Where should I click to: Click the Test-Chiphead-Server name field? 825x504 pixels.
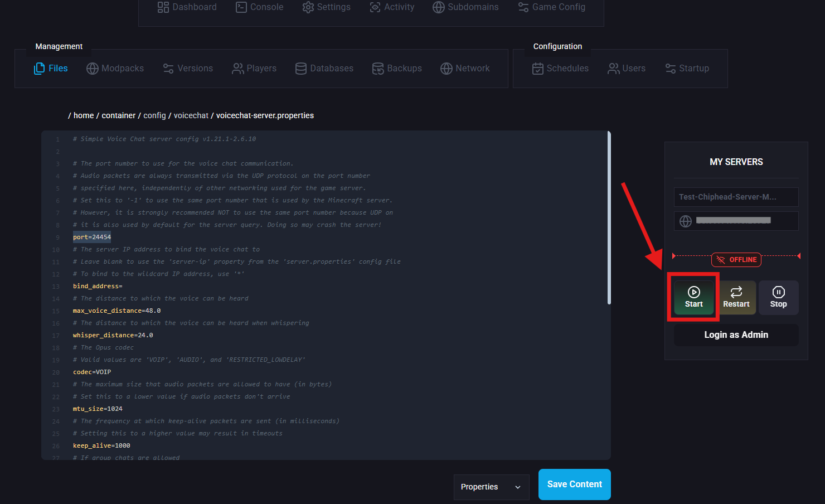pos(736,197)
